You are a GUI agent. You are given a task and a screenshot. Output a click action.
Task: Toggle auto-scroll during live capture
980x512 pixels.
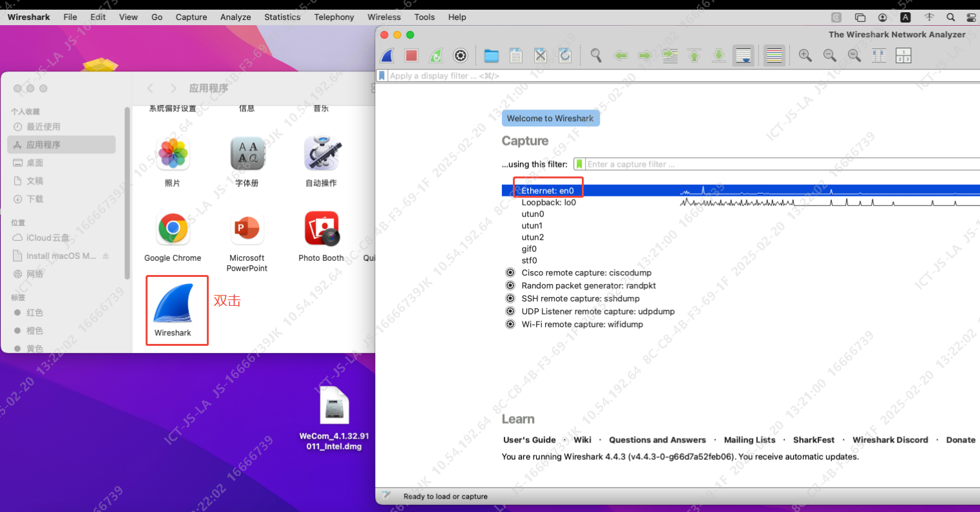744,56
